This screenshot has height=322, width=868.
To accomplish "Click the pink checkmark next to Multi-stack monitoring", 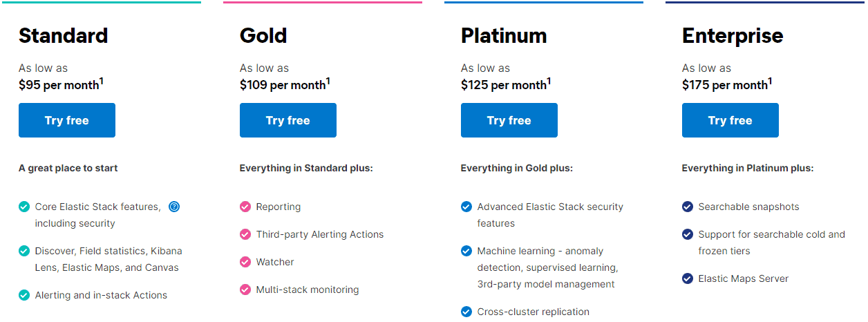I will tap(245, 290).
